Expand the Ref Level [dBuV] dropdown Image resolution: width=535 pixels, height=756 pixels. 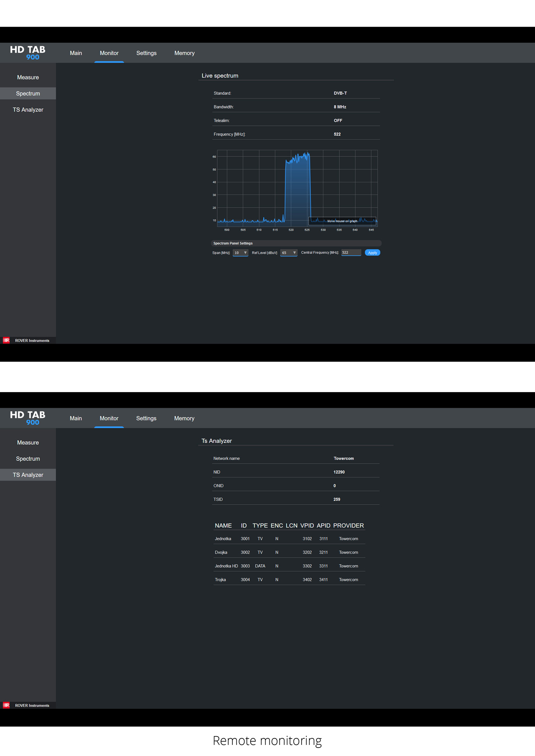[289, 253]
